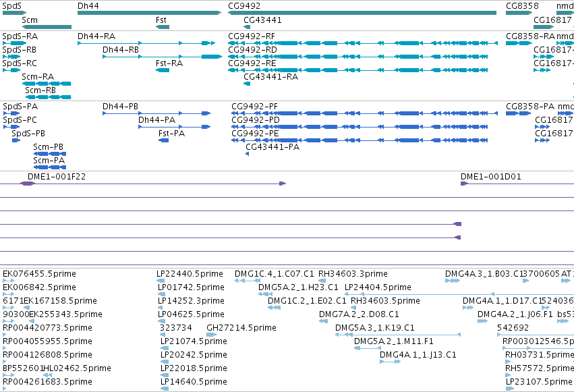
Task: Select EST LP21074.5prime
Action: pos(194,341)
